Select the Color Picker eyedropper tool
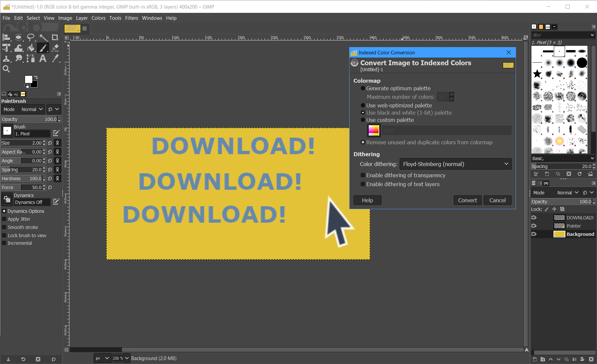Screen dimensions: 597x364 [55, 59]
